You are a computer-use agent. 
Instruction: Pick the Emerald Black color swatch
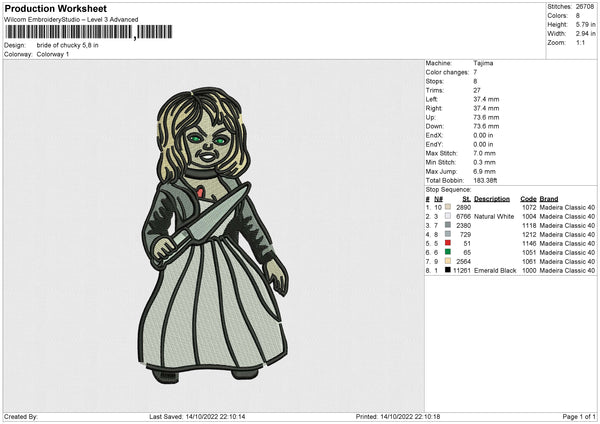[x=447, y=270]
